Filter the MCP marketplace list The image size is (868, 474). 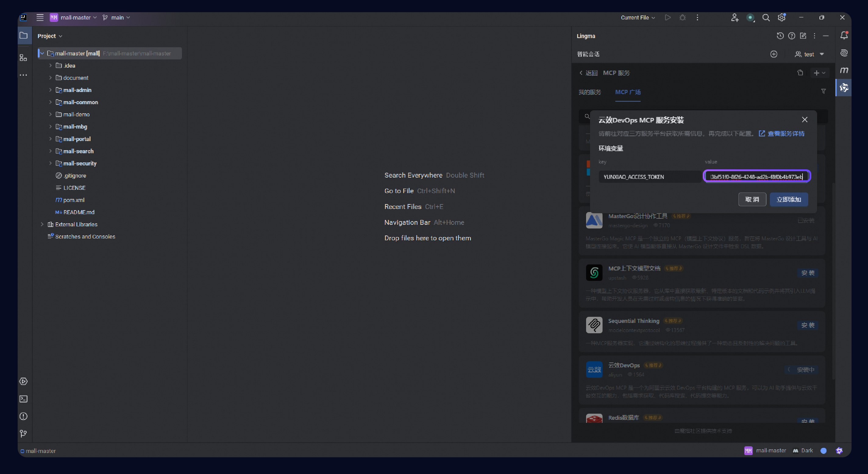click(824, 91)
